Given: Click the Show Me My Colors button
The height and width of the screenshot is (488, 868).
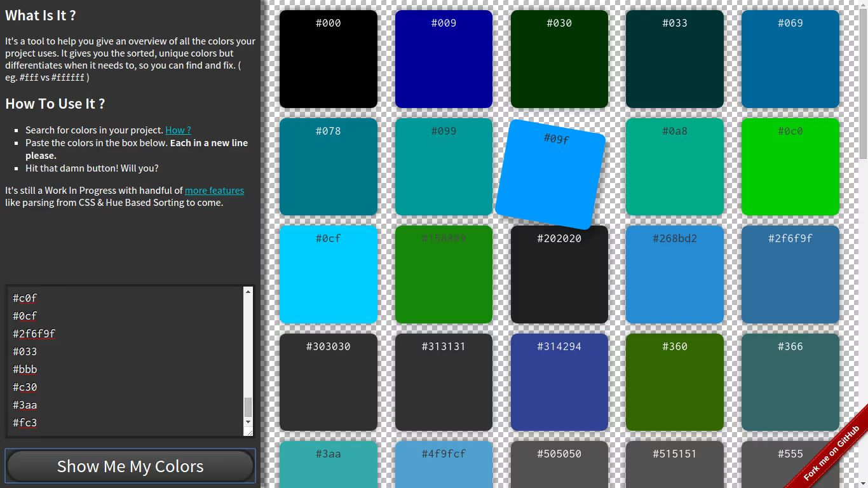Looking at the screenshot, I should tap(130, 466).
